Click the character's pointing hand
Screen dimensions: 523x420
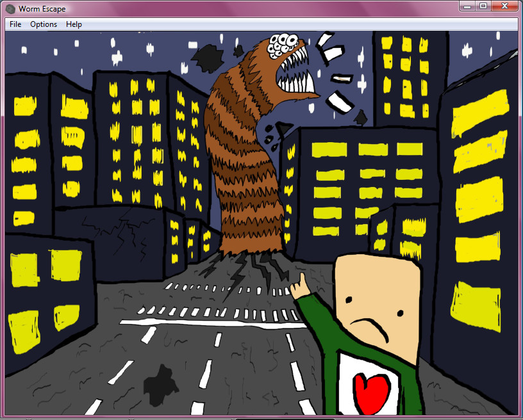click(x=298, y=287)
